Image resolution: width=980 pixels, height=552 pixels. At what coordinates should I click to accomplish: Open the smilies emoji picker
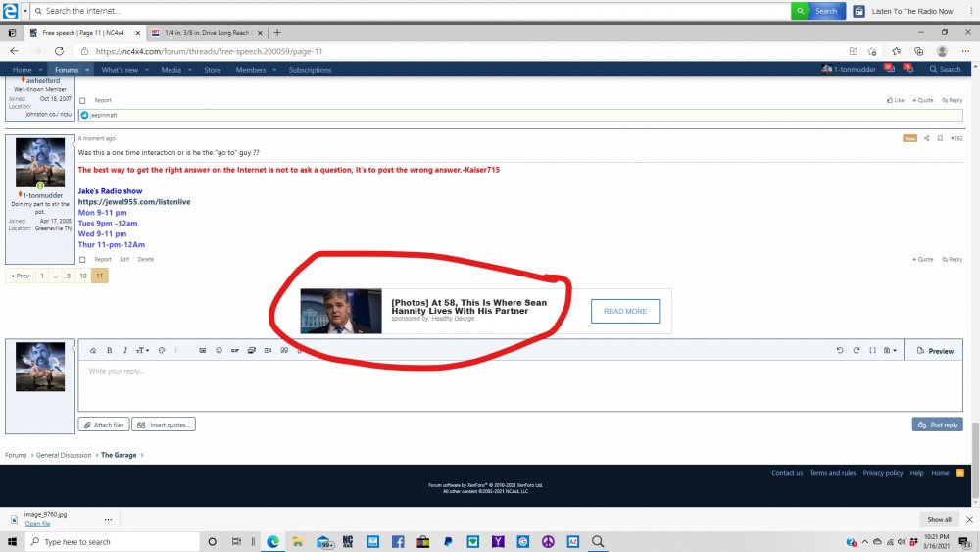(219, 351)
